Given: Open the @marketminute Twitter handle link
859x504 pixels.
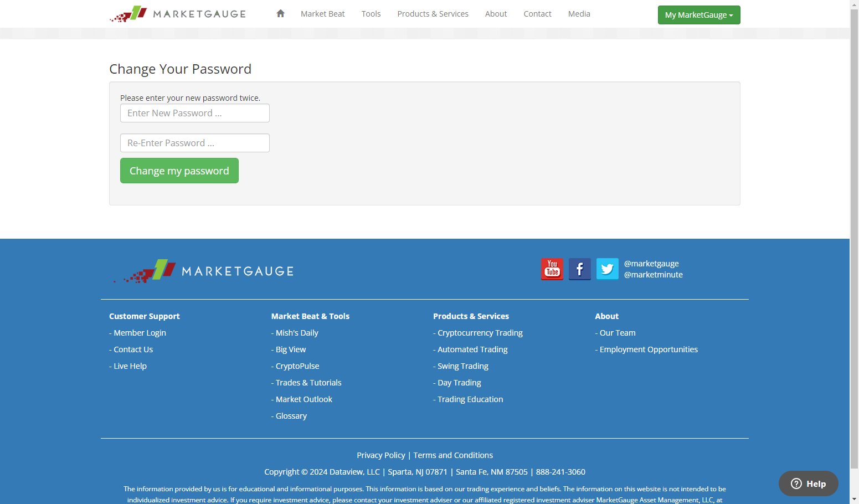Looking at the screenshot, I should pos(654,275).
